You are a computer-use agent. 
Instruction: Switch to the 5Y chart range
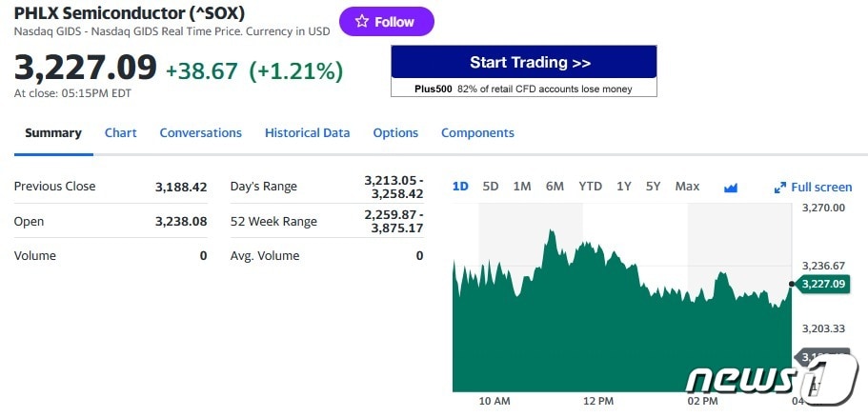[x=653, y=187]
